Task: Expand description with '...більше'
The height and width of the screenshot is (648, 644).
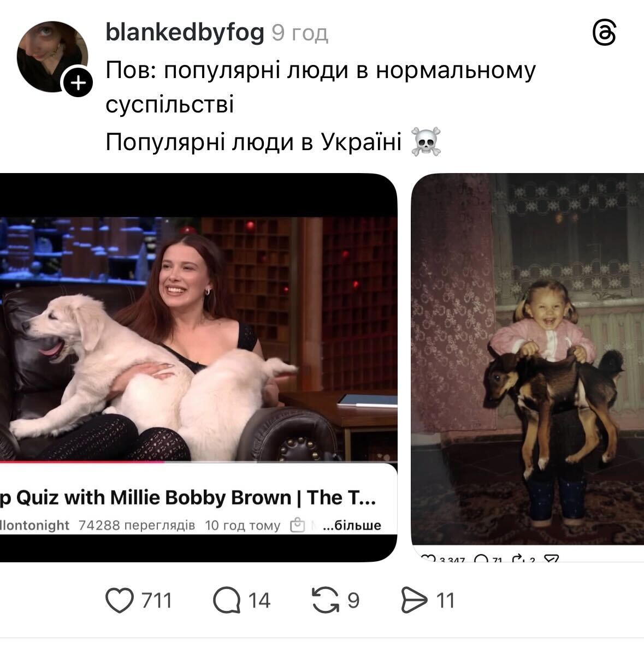Action: (x=352, y=525)
